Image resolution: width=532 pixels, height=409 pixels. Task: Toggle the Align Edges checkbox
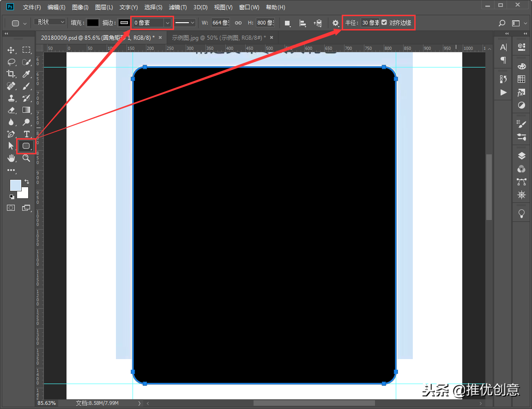[x=384, y=22]
